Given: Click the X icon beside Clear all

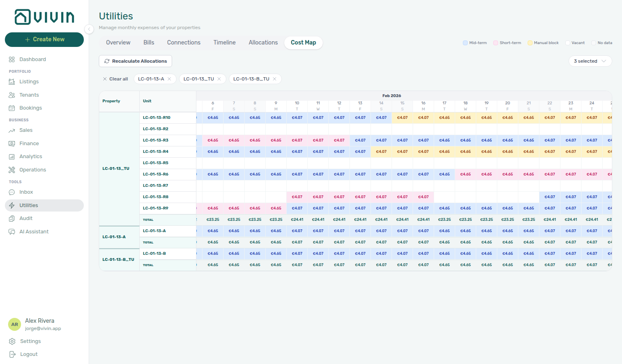Looking at the screenshot, I should (105, 79).
